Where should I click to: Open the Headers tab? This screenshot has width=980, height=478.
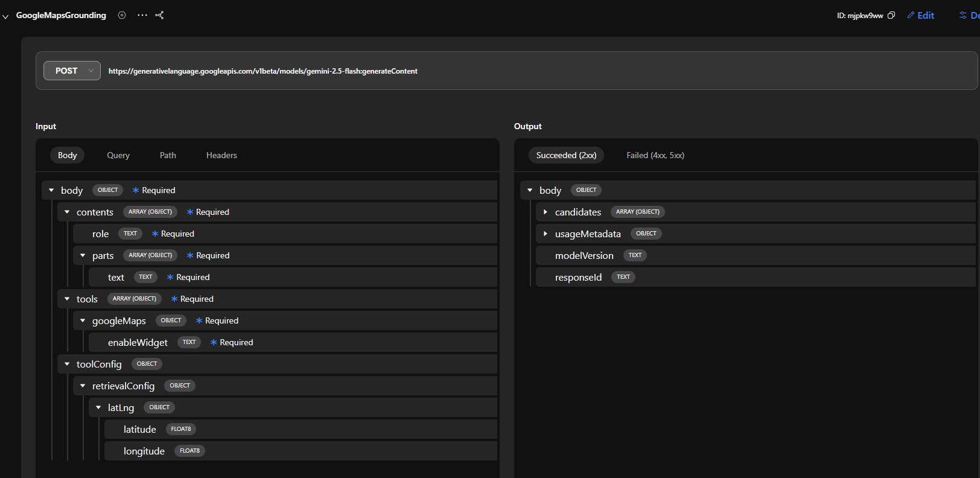pyautogui.click(x=221, y=155)
